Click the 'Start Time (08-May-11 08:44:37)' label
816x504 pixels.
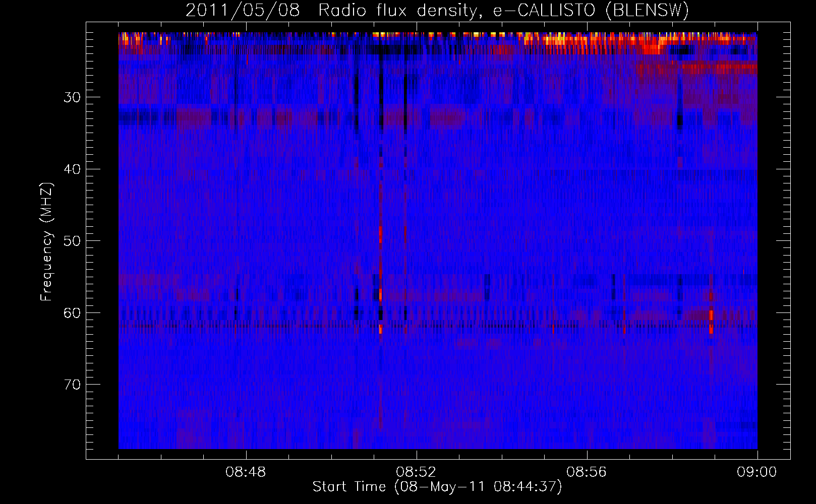tap(437, 487)
